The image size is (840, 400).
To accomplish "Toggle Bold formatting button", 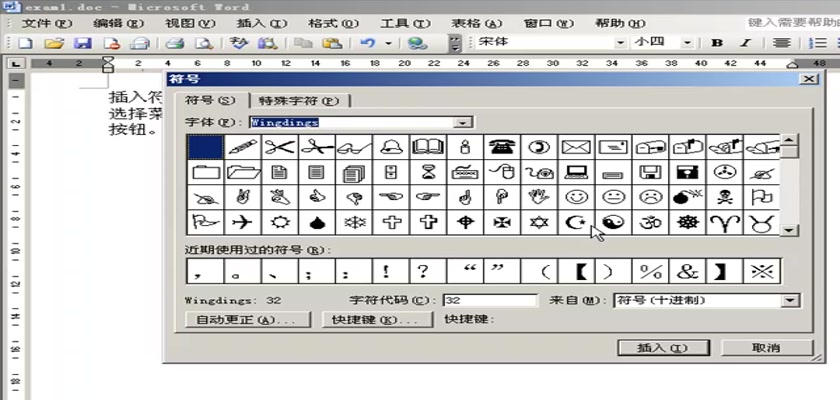I will (x=717, y=43).
